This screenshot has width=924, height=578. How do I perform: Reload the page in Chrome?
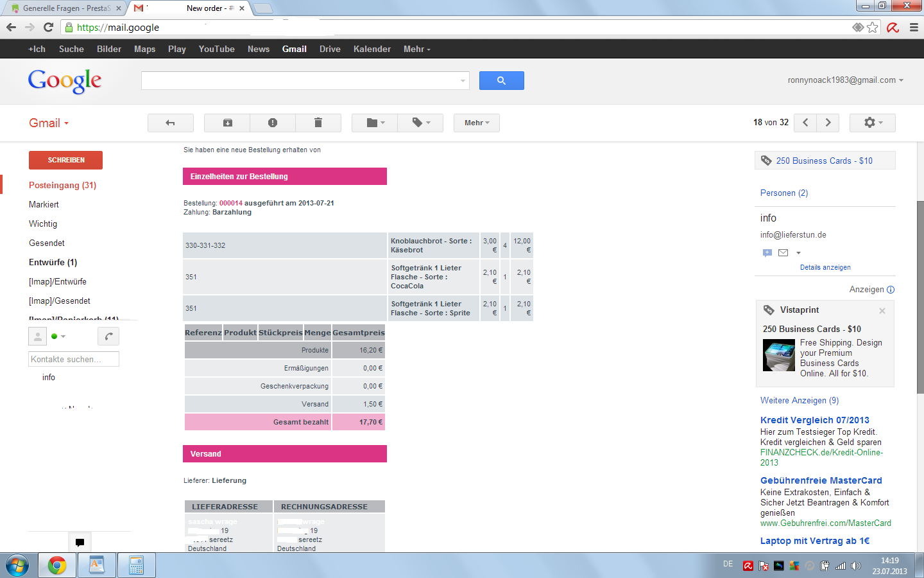tap(48, 27)
